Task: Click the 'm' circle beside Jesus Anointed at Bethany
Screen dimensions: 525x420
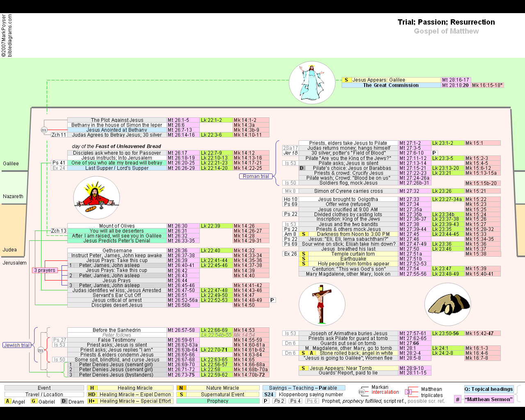Action: (44, 130)
